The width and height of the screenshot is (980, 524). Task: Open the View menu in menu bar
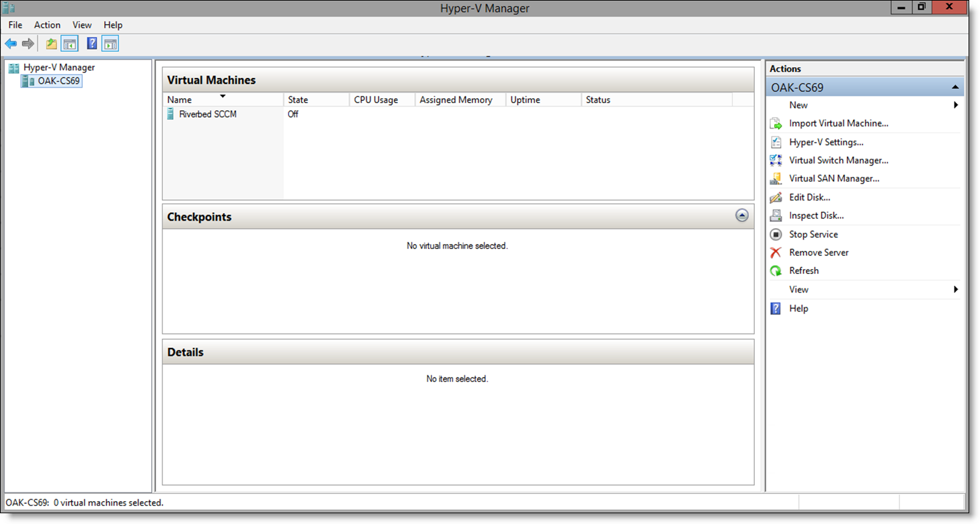82,25
